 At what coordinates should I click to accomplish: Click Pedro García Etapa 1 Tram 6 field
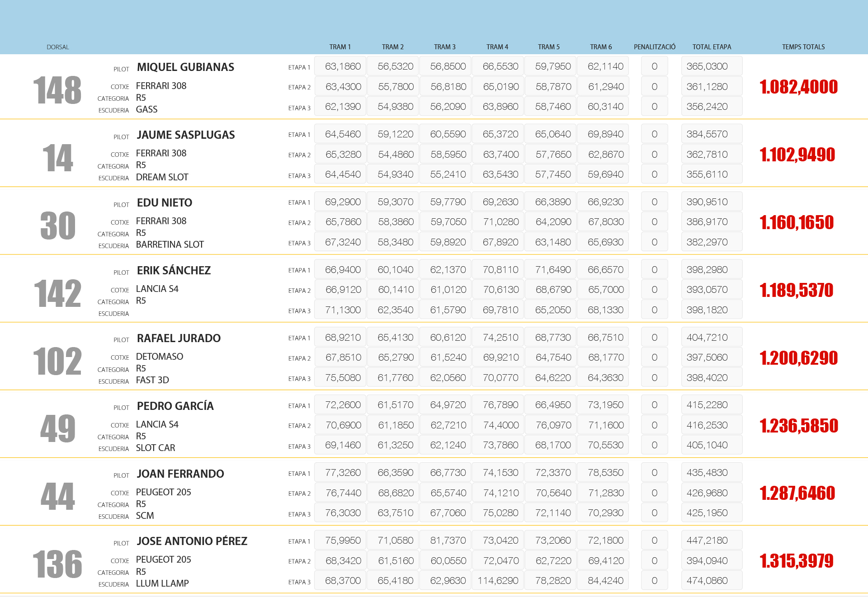(603, 405)
